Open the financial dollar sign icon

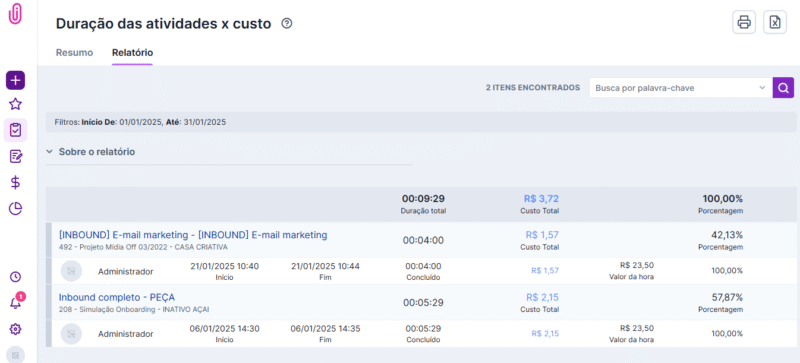tap(15, 182)
